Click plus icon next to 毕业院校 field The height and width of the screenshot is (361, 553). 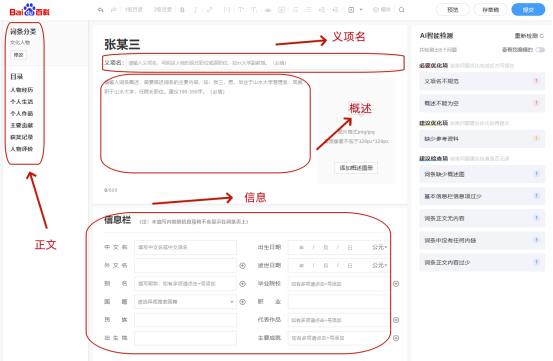tap(396, 284)
